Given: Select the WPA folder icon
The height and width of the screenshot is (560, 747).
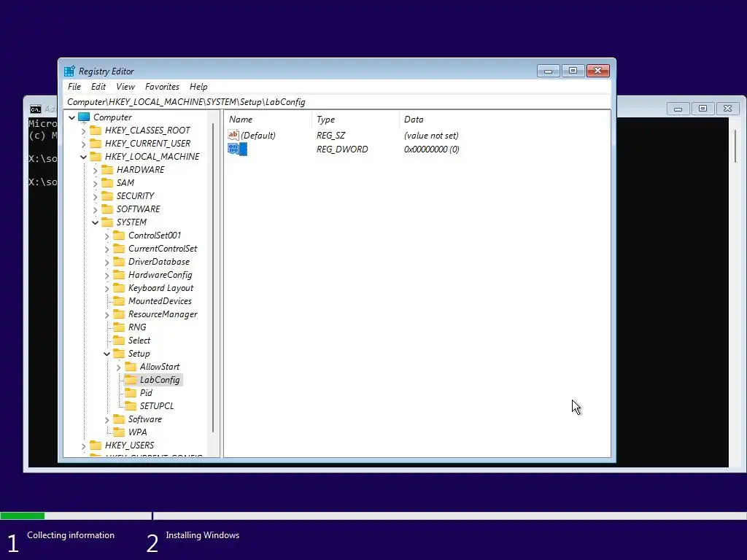Looking at the screenshot, I should [119, 432].
